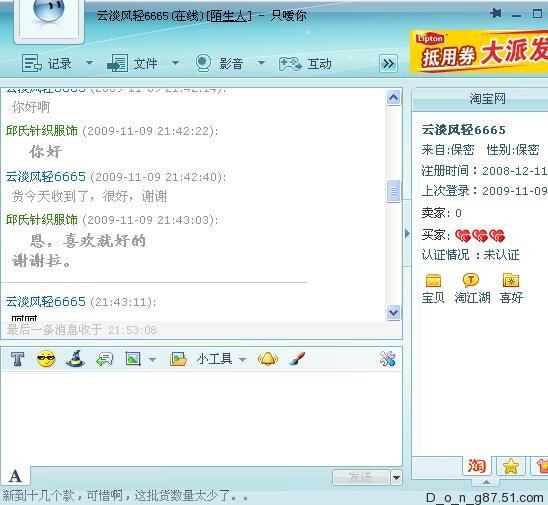This screenshot has height=505, width=548.
Task: Click the status message about 新到十几个款
Action: [x=125, y=495]
